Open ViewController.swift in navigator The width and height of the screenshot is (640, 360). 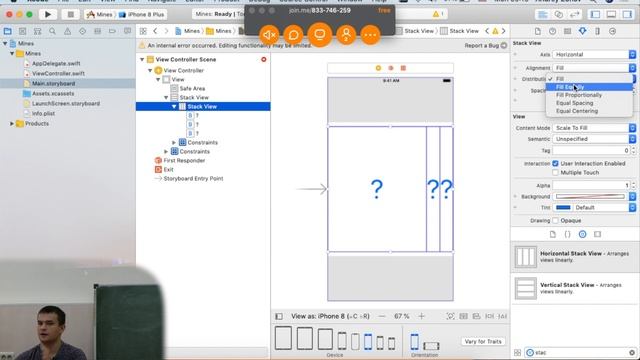[58, 73]
